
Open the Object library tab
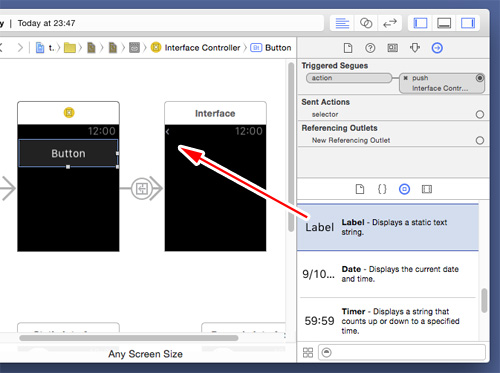click(404, 189)
